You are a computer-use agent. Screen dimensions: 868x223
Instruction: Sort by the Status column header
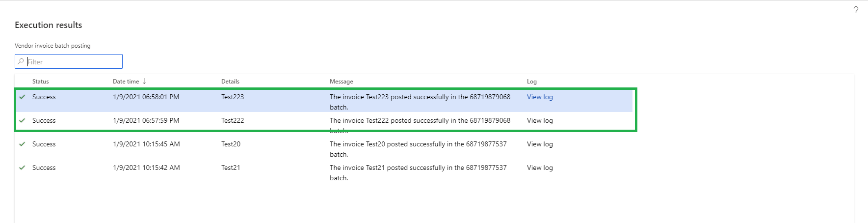(41, 82)
